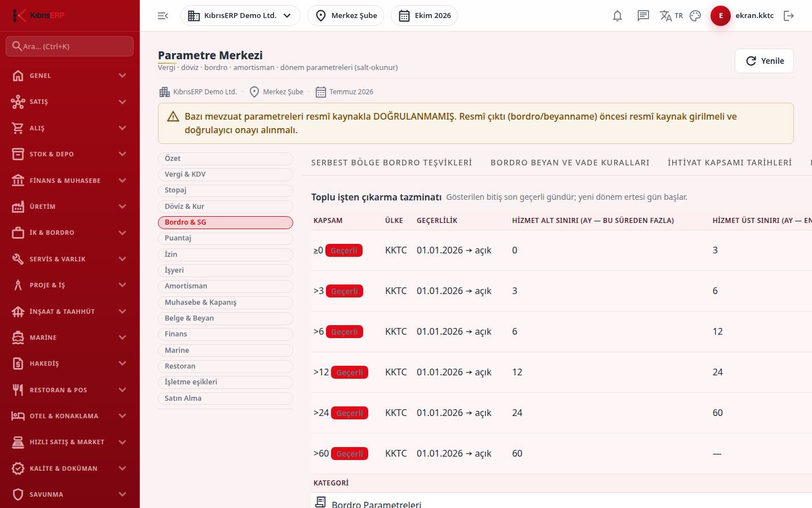This screenshot has width=812, height=508.
Task: Collapse the sidebar with the hamburger icon
Action: coord(163,16)
